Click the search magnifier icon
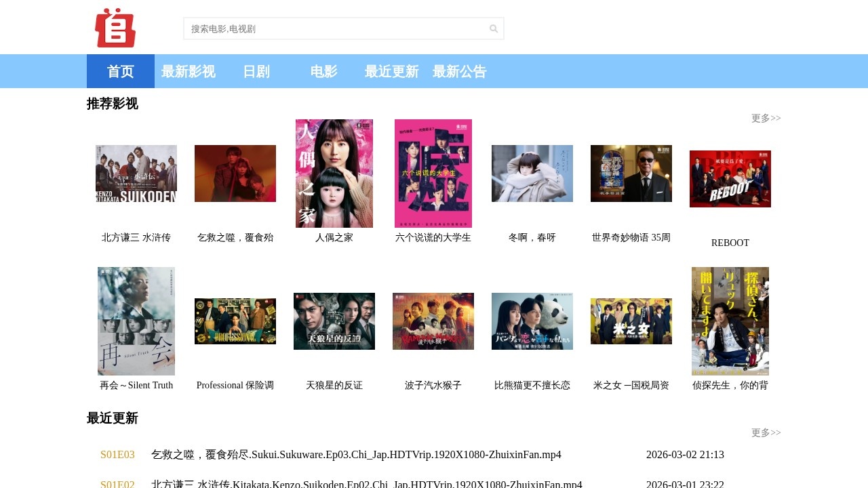 coord(493,28)
